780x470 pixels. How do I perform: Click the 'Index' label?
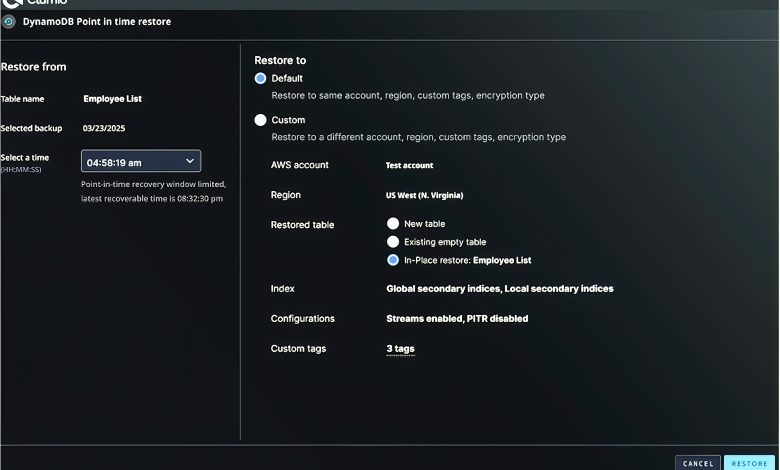(x=283, y=288)
